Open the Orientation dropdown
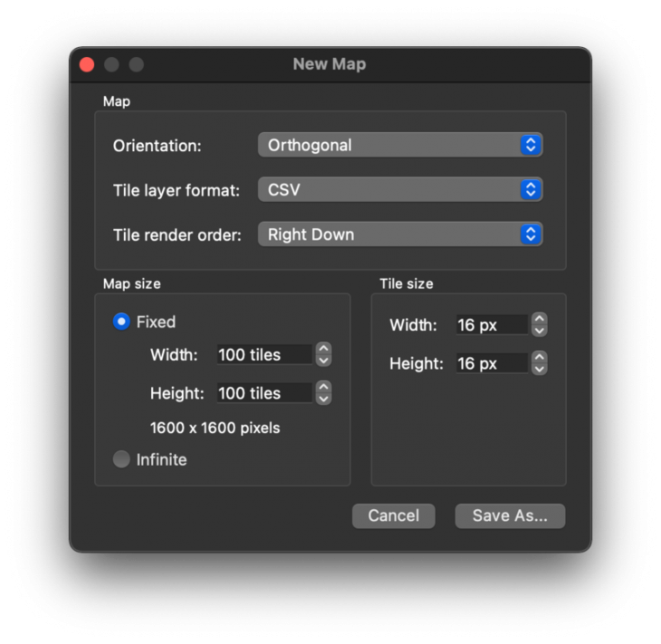The height and width of the screenshot is (644, 661). 400,145
